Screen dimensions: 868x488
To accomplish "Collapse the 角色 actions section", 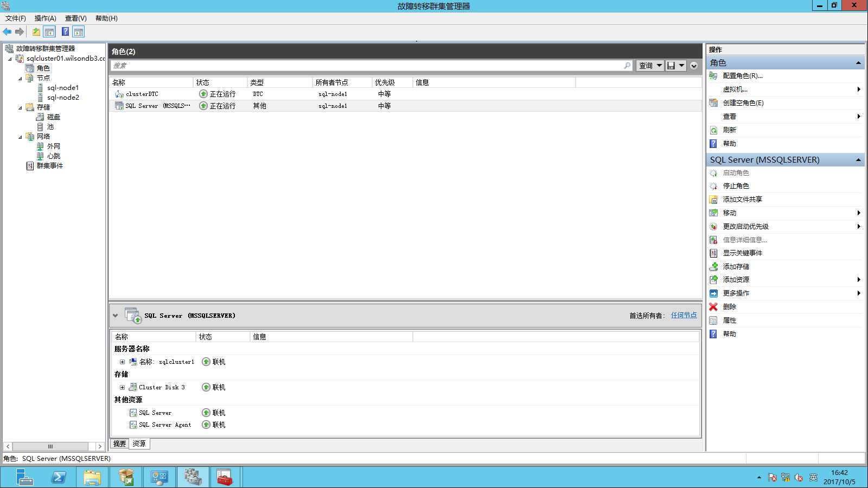I will [858, 63].
